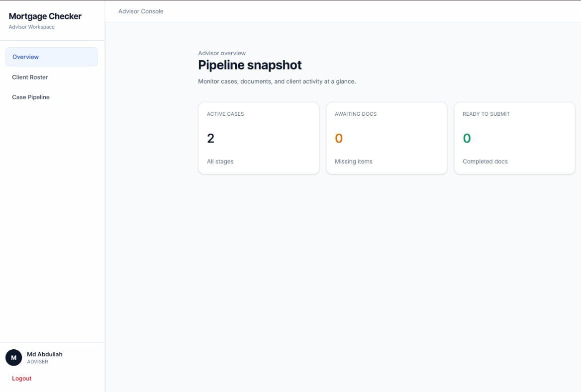This screenshot has width=581, height=392.
Task: Open the Overview sidebar item
Action: (x=26, y=57)
